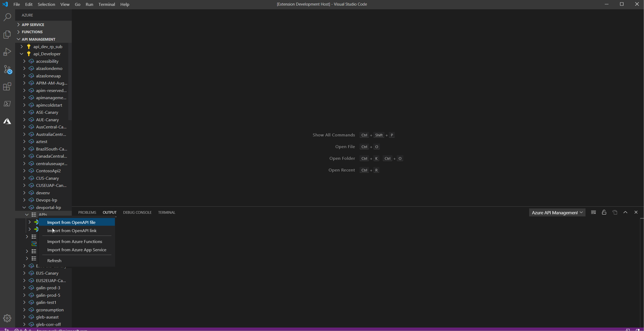This screenshot has height=331, width=644.
Task: Open the Extensions view icon
Action: 7,87
